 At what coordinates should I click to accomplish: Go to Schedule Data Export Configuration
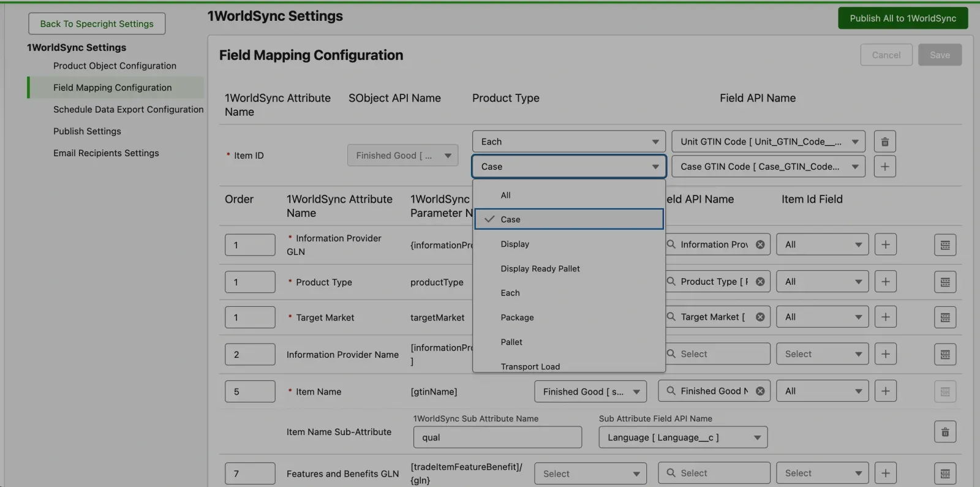(x=128, y=109)
